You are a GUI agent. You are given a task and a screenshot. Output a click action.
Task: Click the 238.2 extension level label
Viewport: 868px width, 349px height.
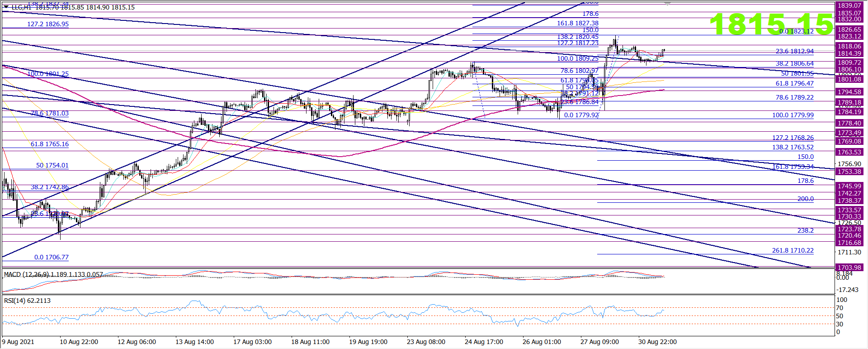(x=806, y=230)
